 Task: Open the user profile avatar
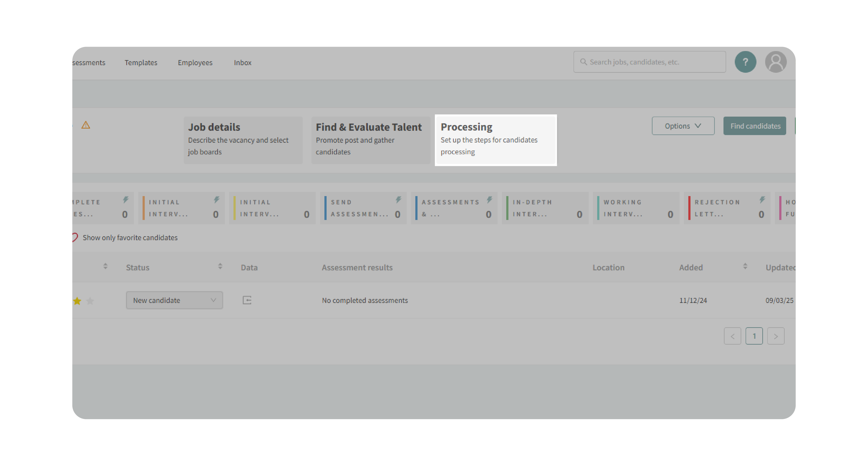775,62
